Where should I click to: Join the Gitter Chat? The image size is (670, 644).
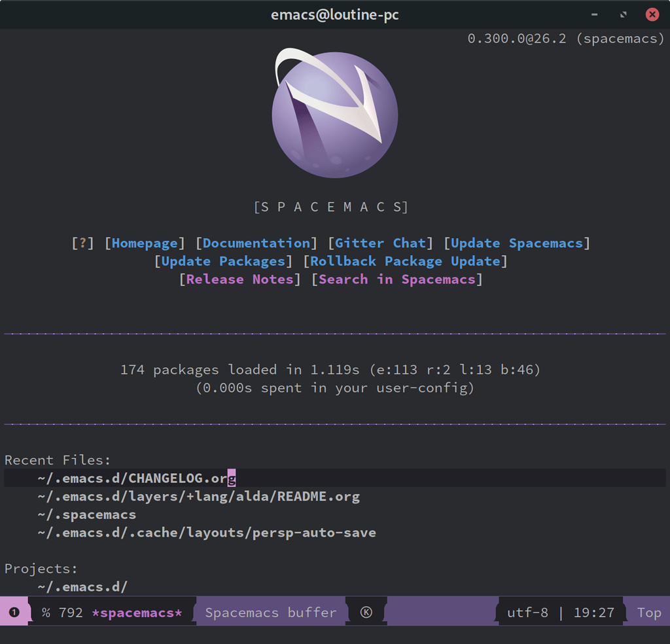tap(380, 243)
